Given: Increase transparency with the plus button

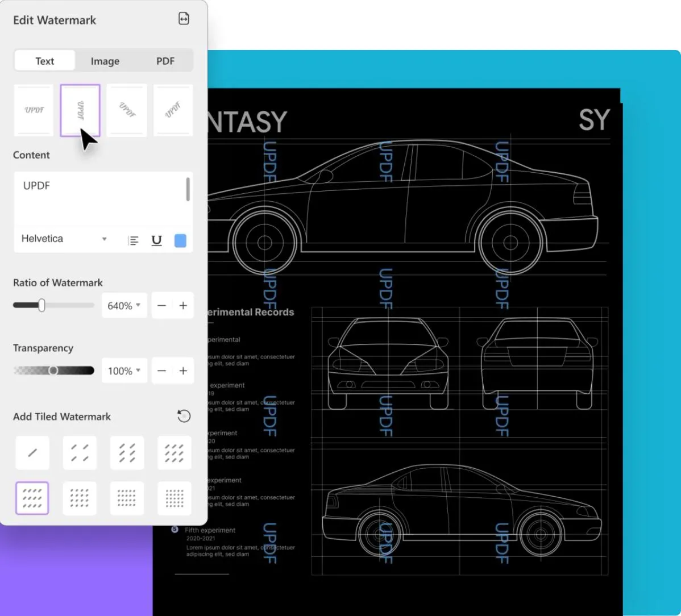Looking at the screenshot, I should [183, 371].
